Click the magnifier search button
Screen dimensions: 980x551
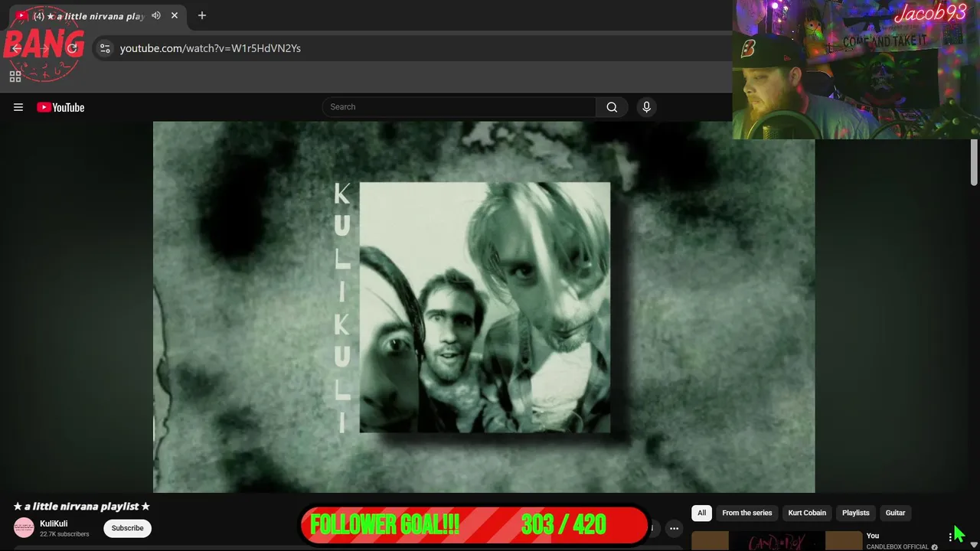pos(612,107)
